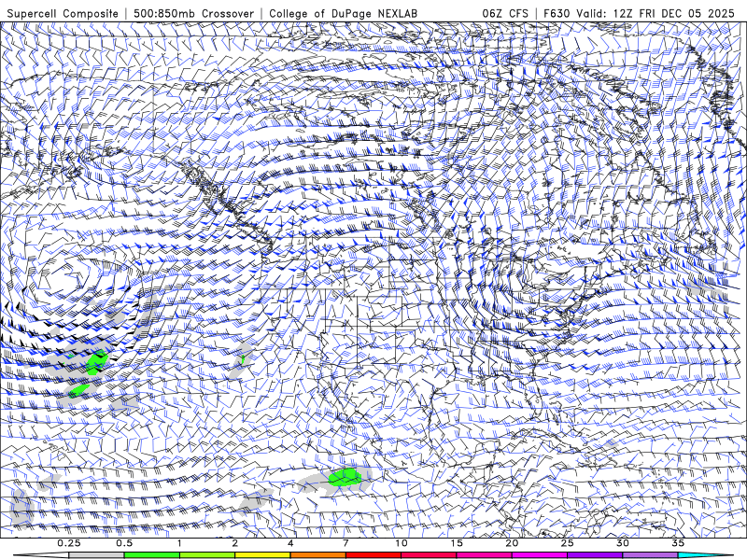Viewport: 747px width, 560px height.
Task: Click the legend value 25
Action: [568, 543]
